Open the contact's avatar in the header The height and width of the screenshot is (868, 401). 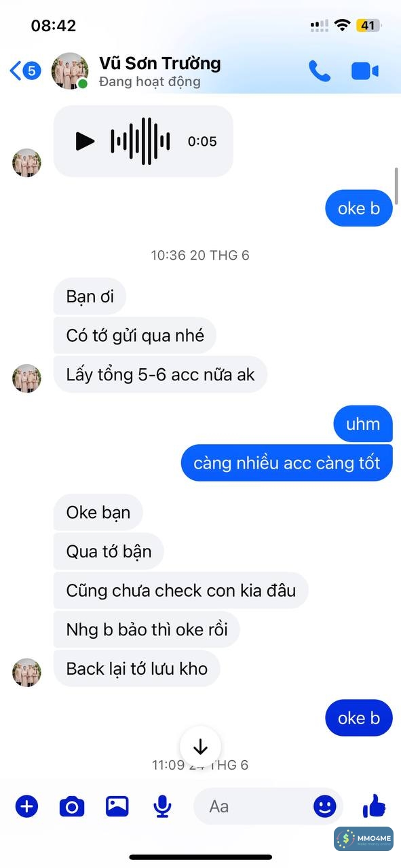(70, 71)
